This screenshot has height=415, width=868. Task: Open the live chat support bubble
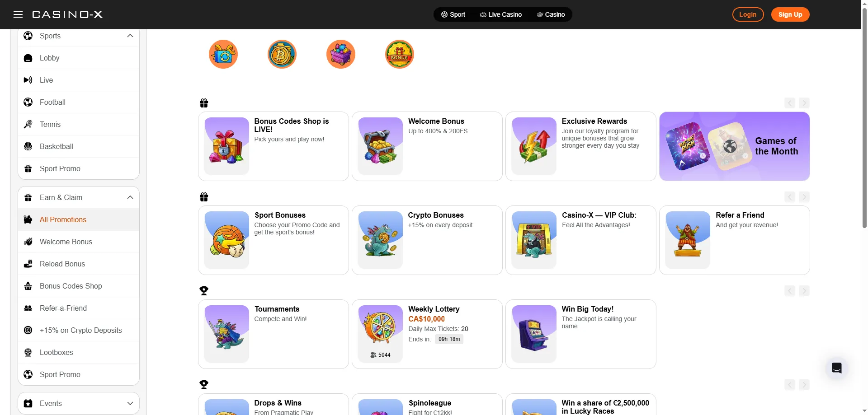837,368
